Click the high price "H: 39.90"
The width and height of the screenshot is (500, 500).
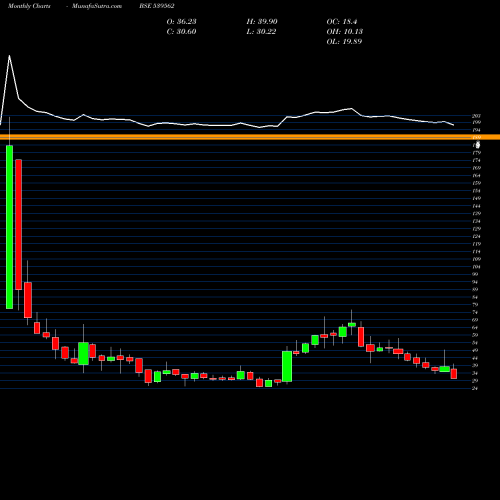point(262,21)
